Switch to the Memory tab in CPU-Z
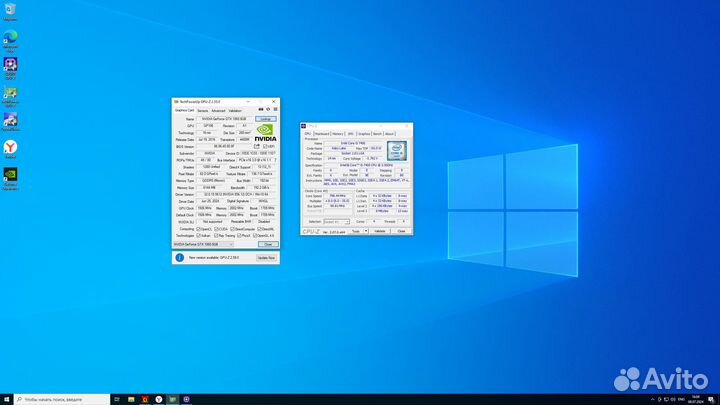This screenshot has height=405, width=720. [x=338, y=134]
